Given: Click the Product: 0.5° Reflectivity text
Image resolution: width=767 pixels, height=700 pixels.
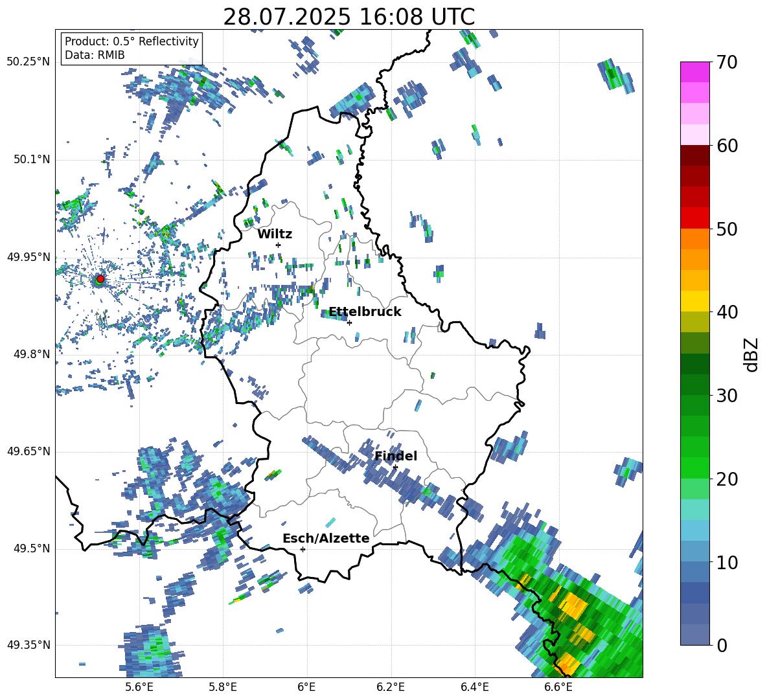Looking at the screenshot, I should click(x=132, y=41).
